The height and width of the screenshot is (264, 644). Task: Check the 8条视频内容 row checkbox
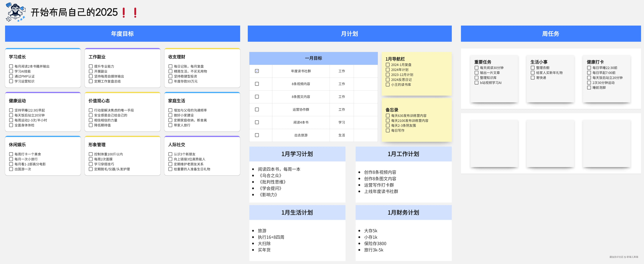click(257, 84)
